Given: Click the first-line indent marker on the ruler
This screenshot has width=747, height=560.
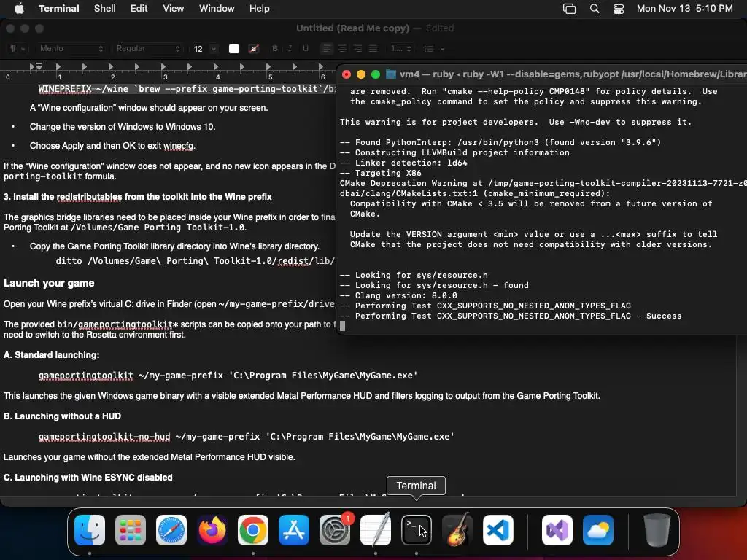Looking at the screenshot, I should 39,65.
